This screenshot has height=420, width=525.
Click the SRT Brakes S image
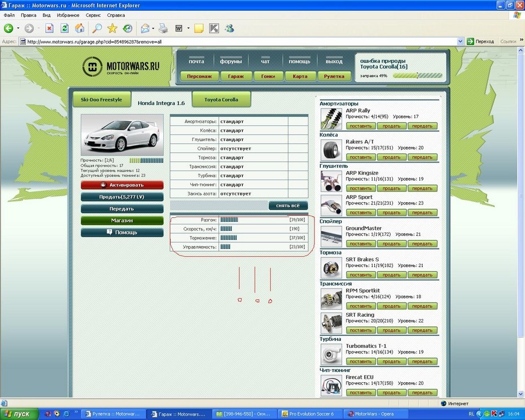331,267
